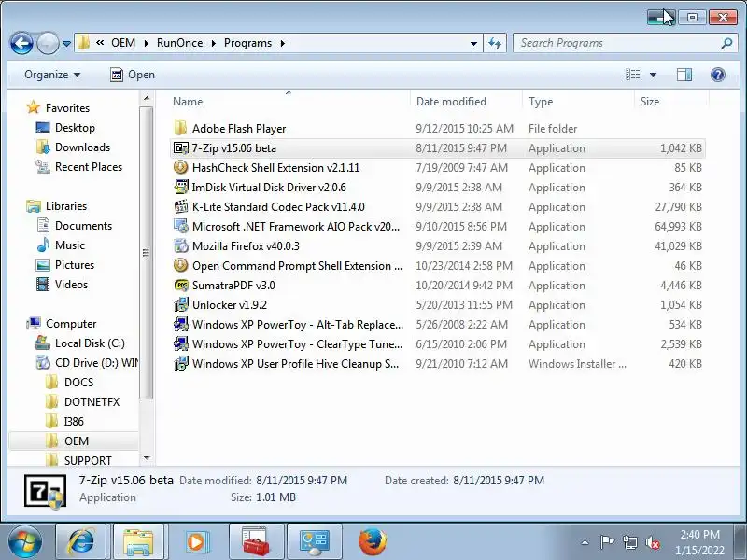Click the Forward navigation arrow
Screen dimensions: 747x560
tap(48, 43)
